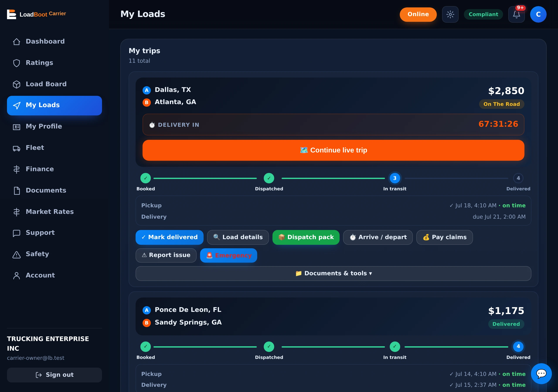Viewport: 558px width, 392px height.
Task: Click In transit step on Ponce De Leon trip
Action: point(395,346)
